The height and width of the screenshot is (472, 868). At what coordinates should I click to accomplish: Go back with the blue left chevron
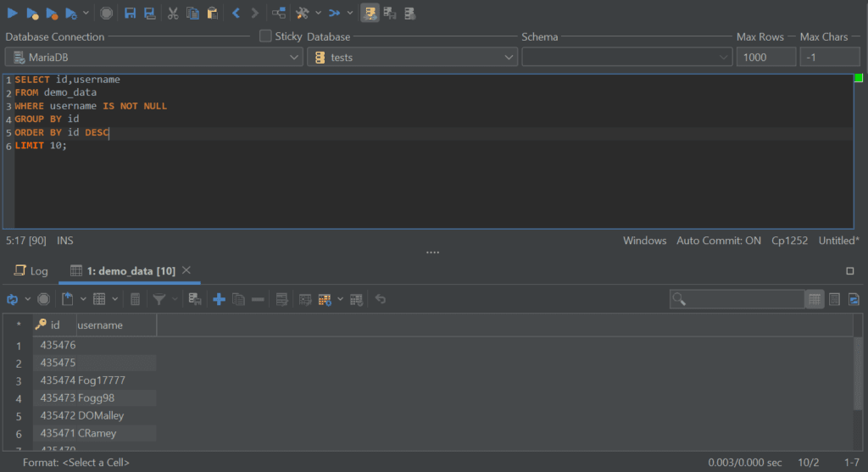pos(236,13)
